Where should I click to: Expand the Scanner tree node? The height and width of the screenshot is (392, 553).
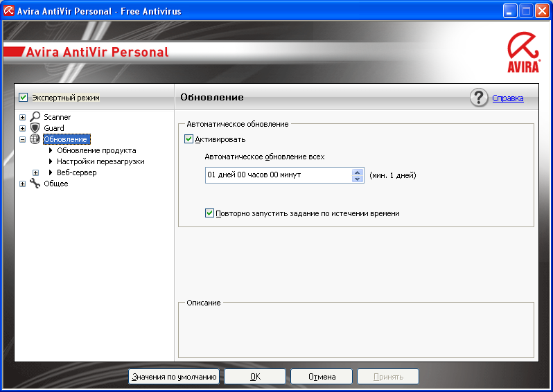click(23, 117)
